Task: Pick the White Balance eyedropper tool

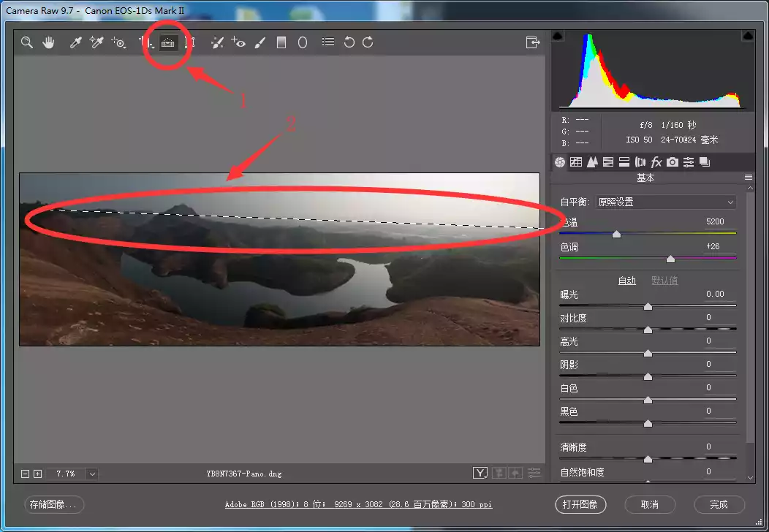Action: point(75,42)
